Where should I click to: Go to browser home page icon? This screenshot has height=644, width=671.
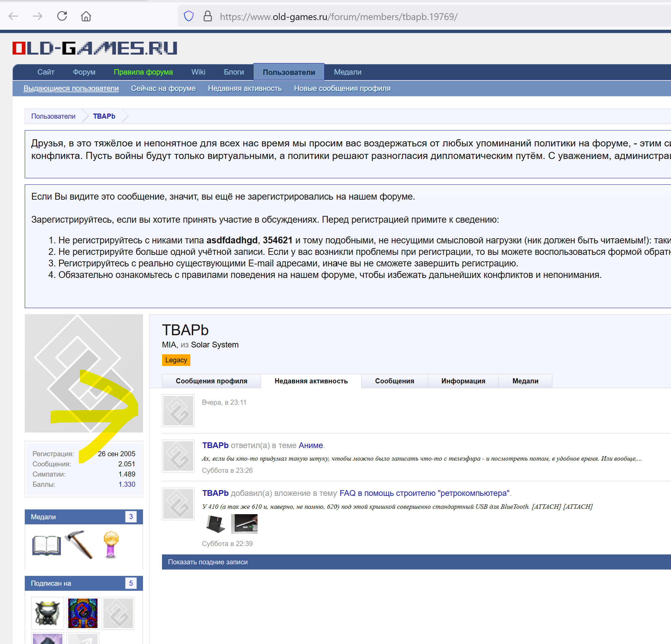point(86,16)
